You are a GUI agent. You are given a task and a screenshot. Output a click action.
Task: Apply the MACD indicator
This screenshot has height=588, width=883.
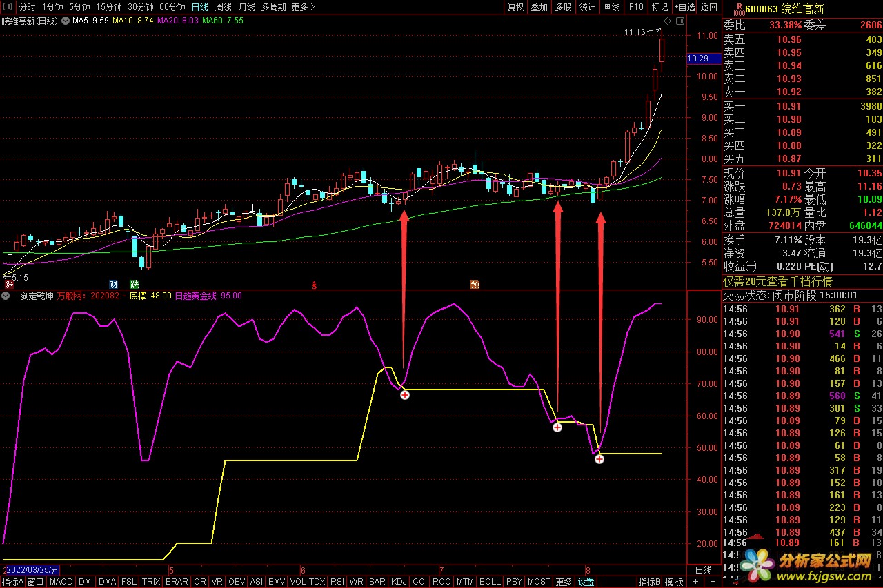click(x=61, y=582)
